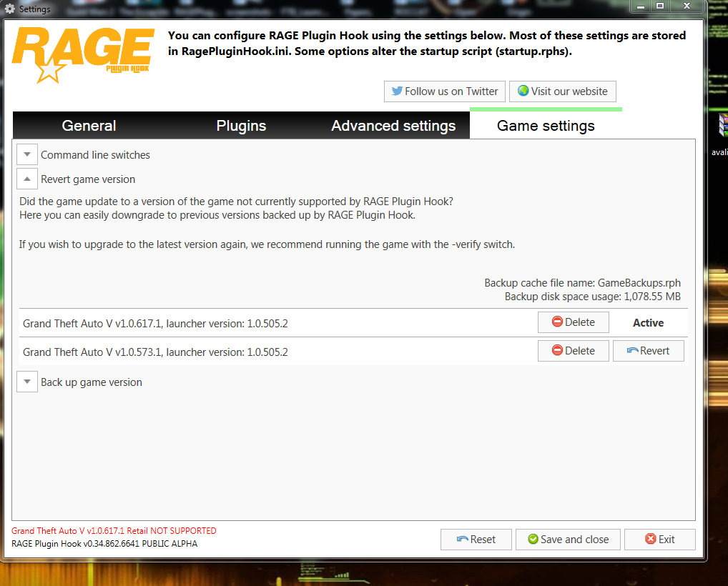The width and height of the screenshot is (728, 586).
Task: Click the Backup disk space usage value
Action: [x=652, y=297]
